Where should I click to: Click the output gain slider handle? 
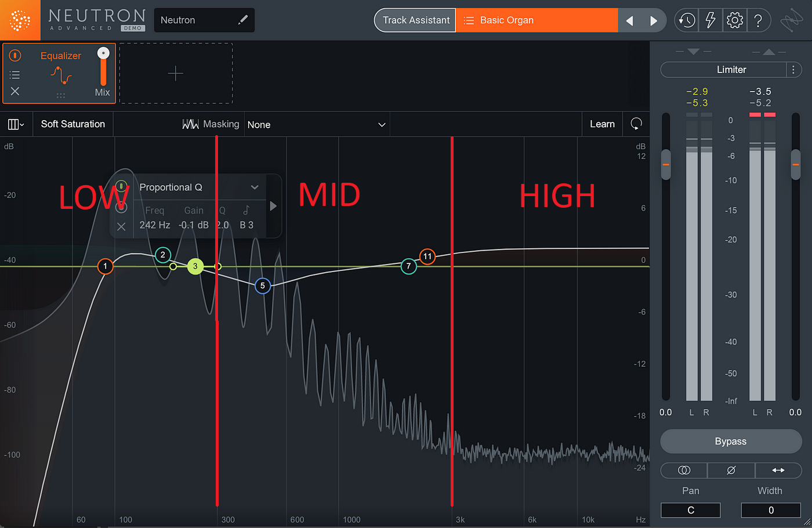coord(796,164)
